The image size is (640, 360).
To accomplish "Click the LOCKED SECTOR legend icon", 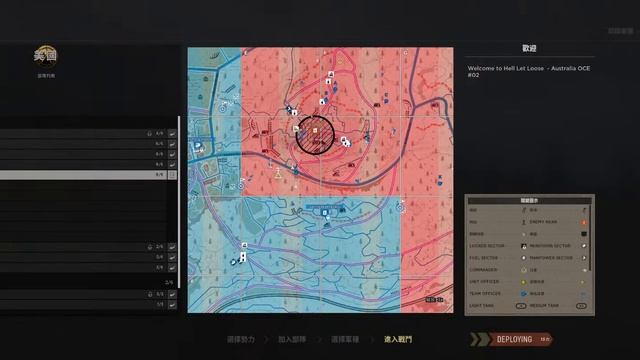I will click(524, 246).
